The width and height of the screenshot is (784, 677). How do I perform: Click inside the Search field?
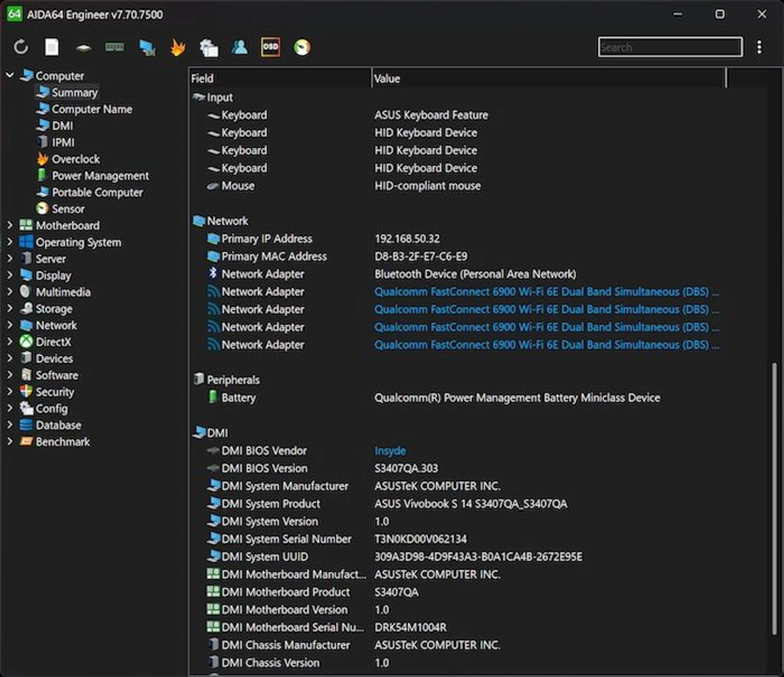point(670,47)
